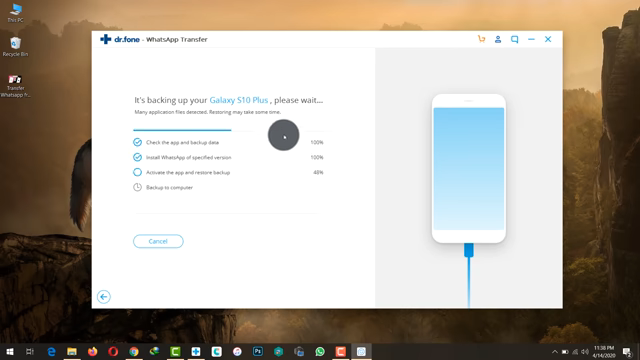Click 'Activate the app and restore backup' text
The height and width of the screenshot is (360, 640).
[188, 172]
